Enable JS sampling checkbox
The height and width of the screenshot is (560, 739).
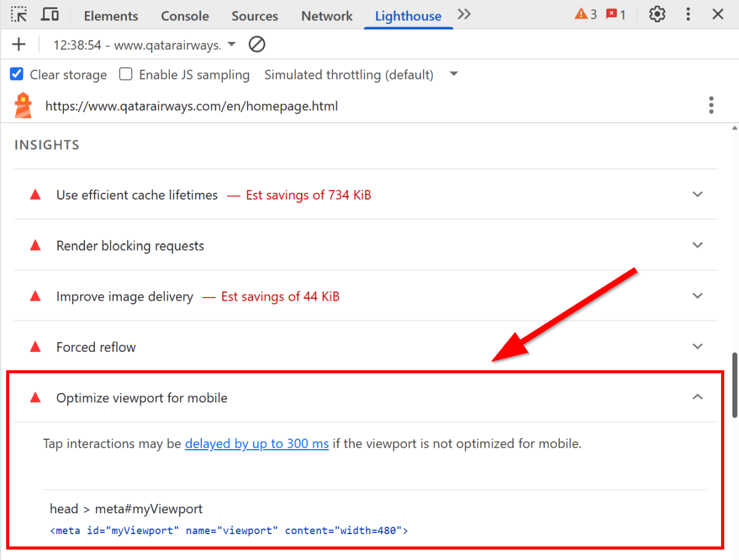(x=126, y=74)
